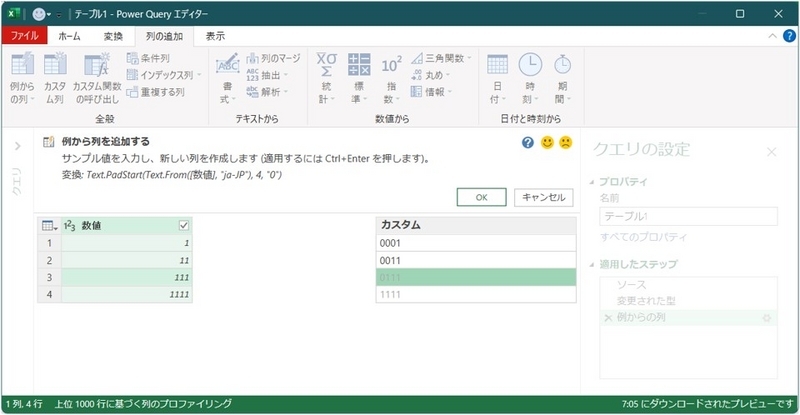Screen dimensions: 800x415
Task: Click the smiley face feedback icon
Action: click(547, 142)
